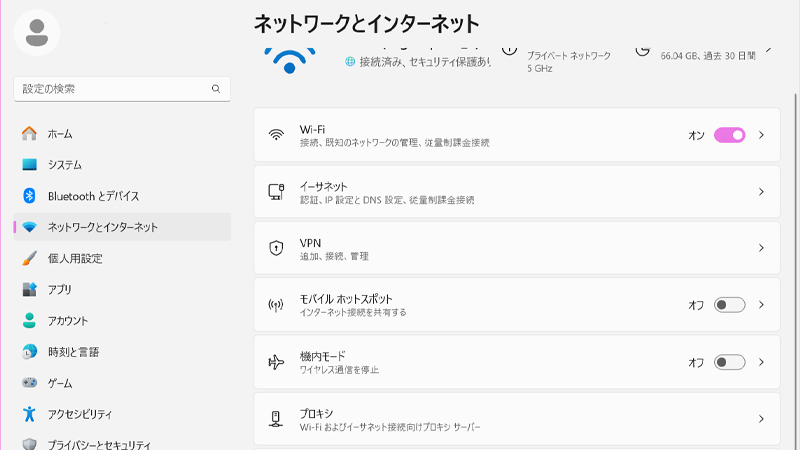Click the person icon beside アカウント
800x450 pixels.
click(29, 320)
